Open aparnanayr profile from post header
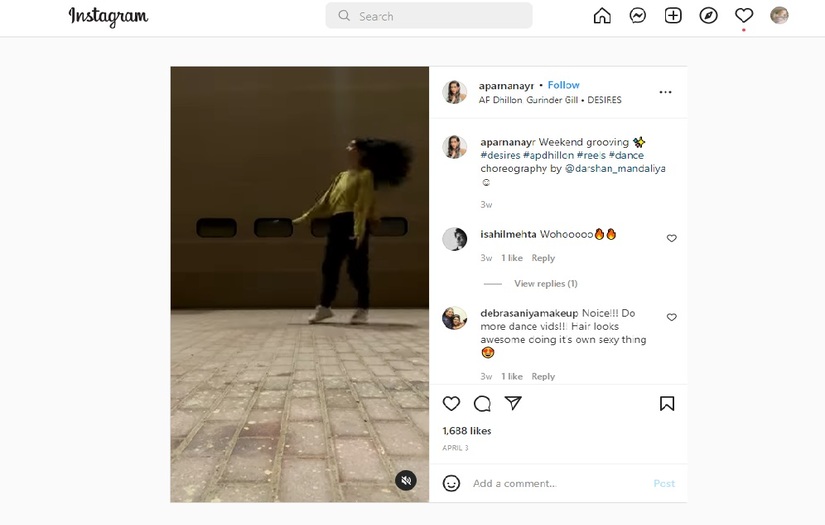The height and width of the screenshot is (525, 825). pos(506,85)
